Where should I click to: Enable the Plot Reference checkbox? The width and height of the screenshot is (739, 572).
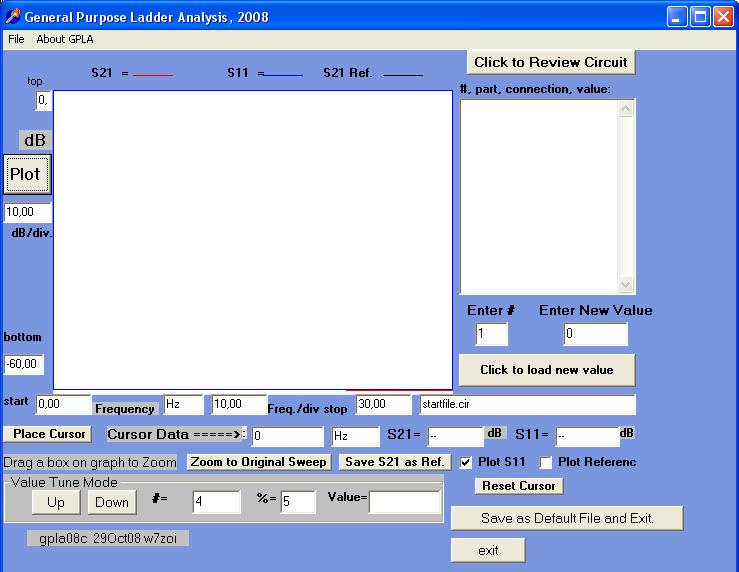tap(546, 462)
